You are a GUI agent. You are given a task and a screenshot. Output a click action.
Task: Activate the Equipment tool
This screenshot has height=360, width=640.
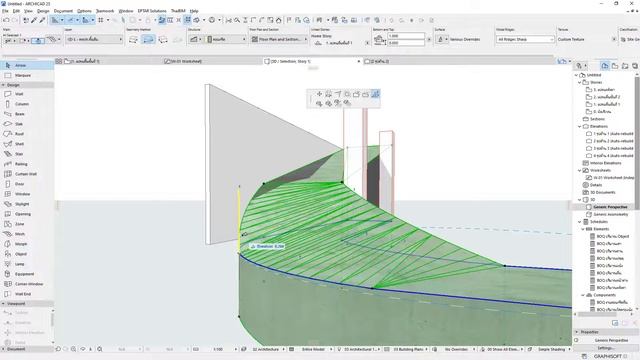27,274
